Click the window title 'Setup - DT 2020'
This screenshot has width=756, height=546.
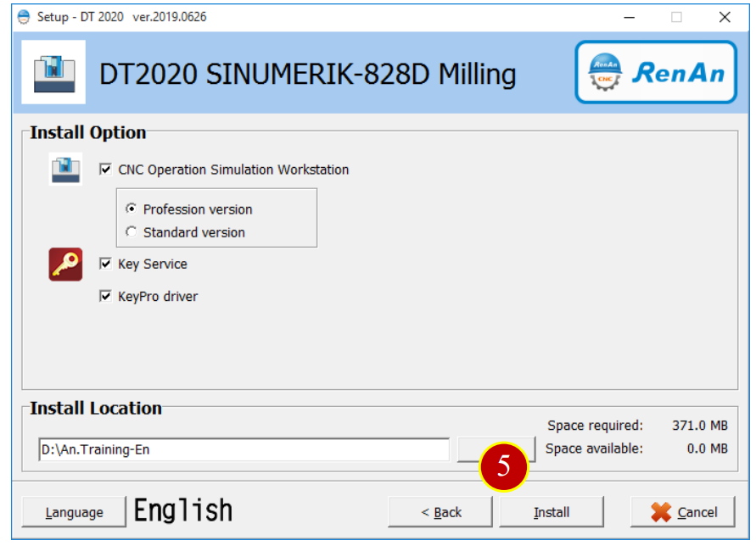click(80, 17)
